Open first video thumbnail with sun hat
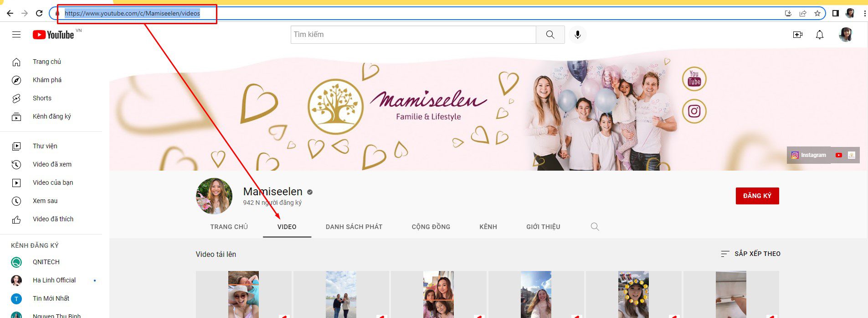This screenshot has width=868, height=318. click(x=243, y=295)
